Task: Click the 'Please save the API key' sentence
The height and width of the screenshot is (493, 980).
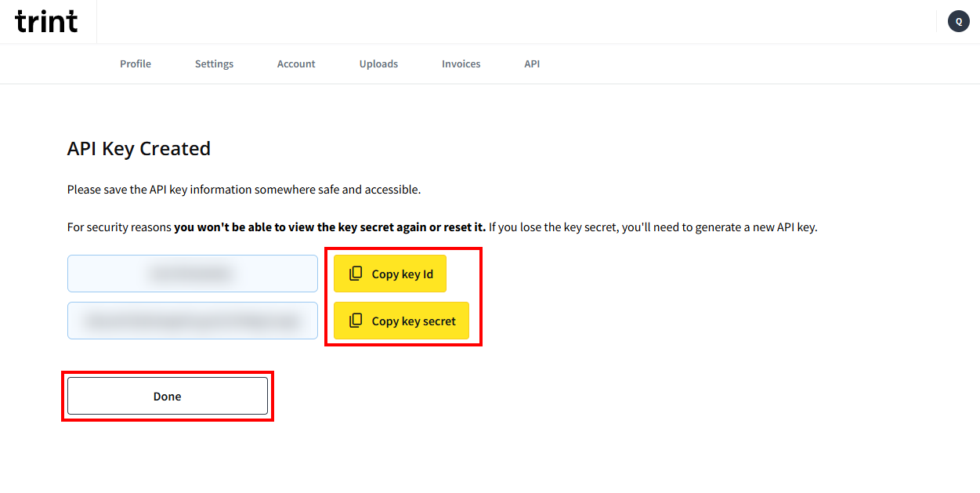Action: [x=244, y=189]
